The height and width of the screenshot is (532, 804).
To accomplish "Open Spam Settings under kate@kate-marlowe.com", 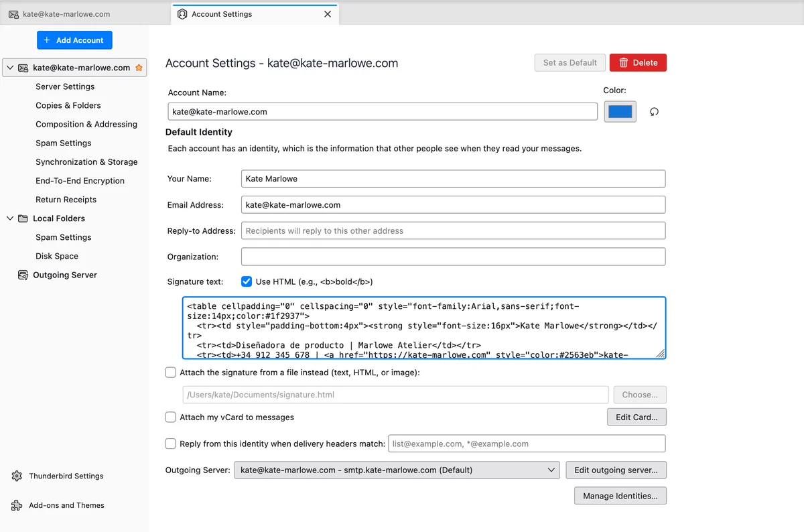I will coord(64,143).
